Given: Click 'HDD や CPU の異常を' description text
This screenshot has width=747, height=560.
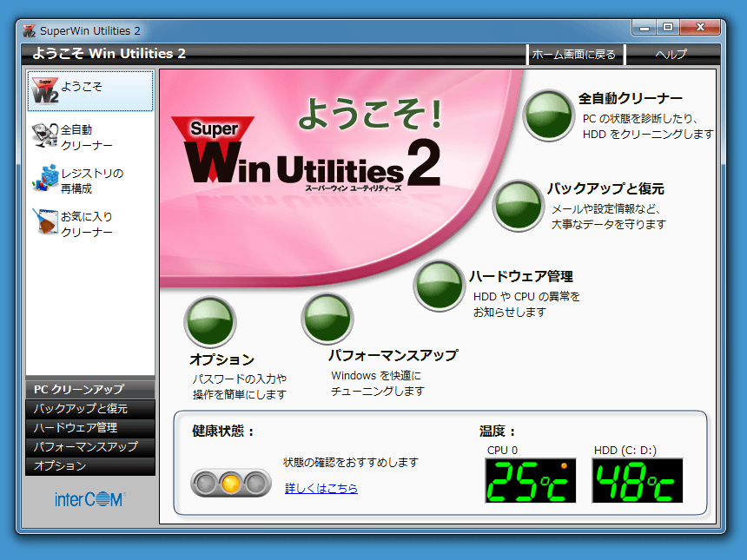Looking at the screenshot, I should 526,297.
